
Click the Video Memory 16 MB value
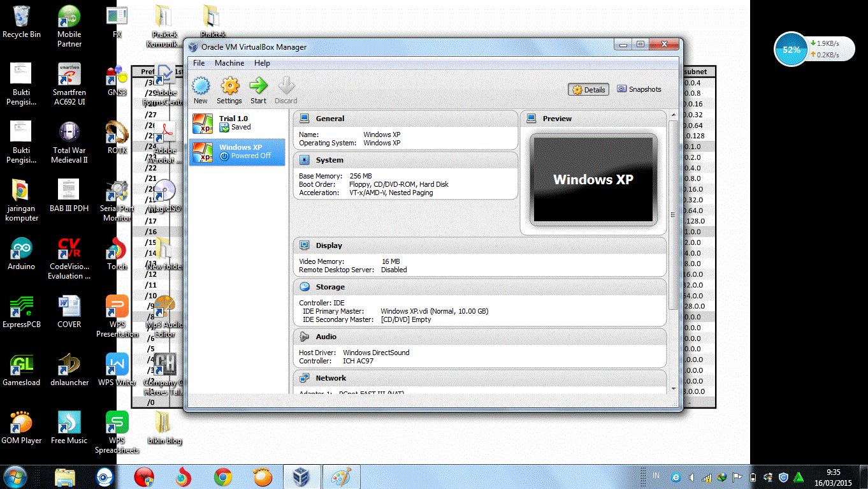coord(391,261)
